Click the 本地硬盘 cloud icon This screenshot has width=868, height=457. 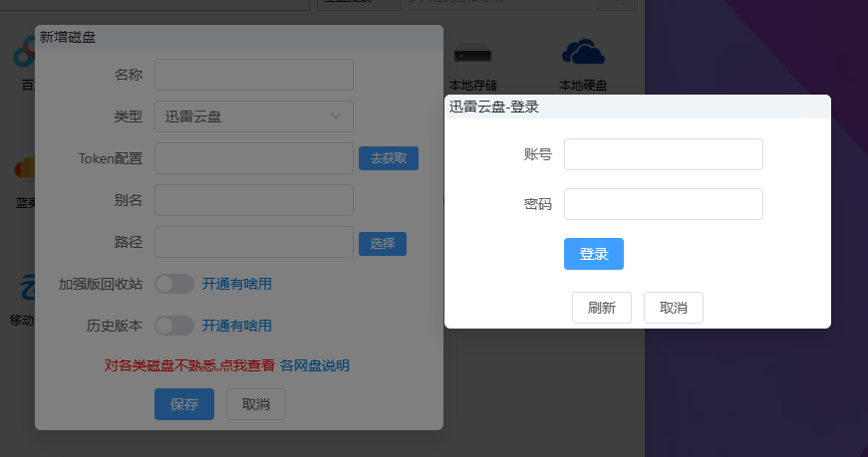click(x=583, y=52)
